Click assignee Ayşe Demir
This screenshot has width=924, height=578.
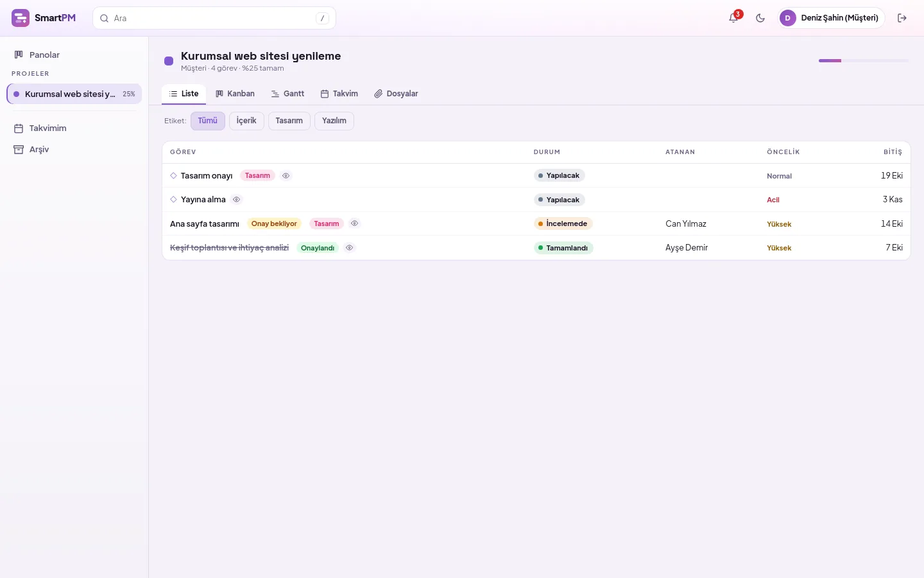tap(687, 247)
